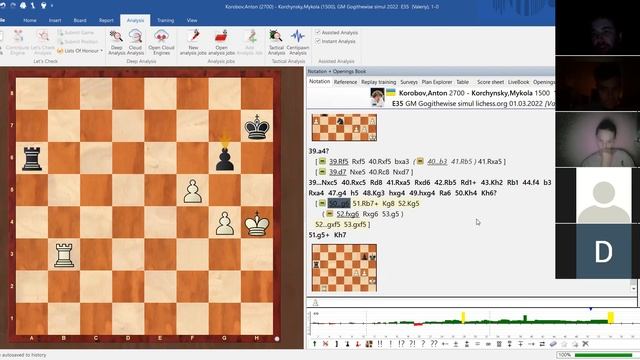
Task: Click the notation pane scrollbar down arrow
Action: (633, 288)
